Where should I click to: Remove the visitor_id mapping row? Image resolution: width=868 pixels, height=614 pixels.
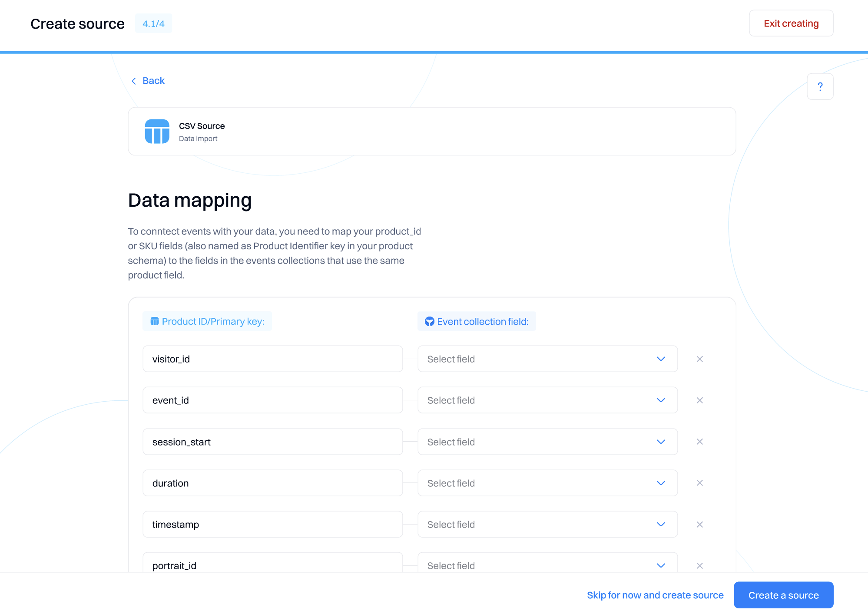(x=699, y=359)
